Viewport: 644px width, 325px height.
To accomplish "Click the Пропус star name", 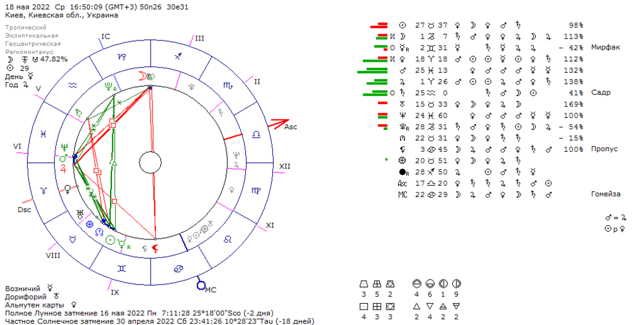I will (x=604, y=149).
